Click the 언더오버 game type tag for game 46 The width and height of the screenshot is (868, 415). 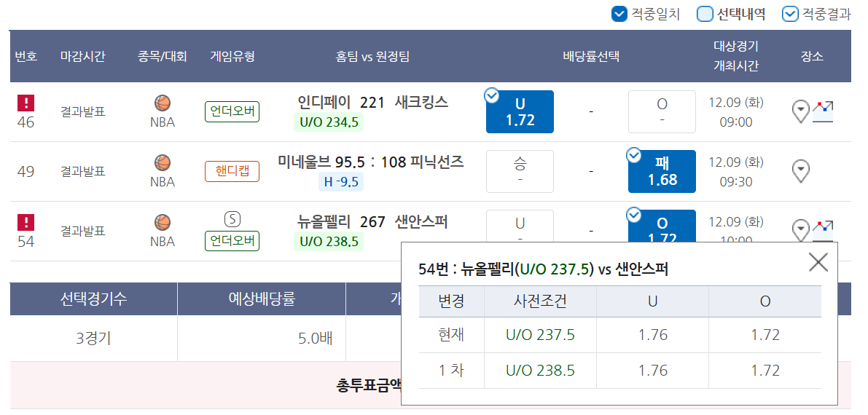click(232, 111)
